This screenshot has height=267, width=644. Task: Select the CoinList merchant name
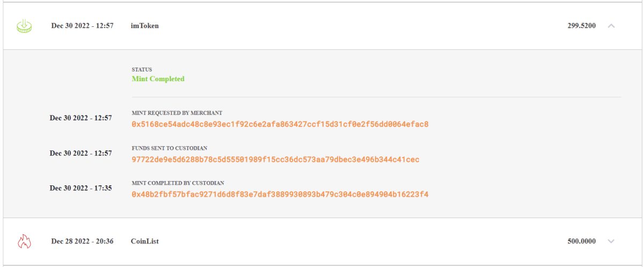click(x=145, y=242)
